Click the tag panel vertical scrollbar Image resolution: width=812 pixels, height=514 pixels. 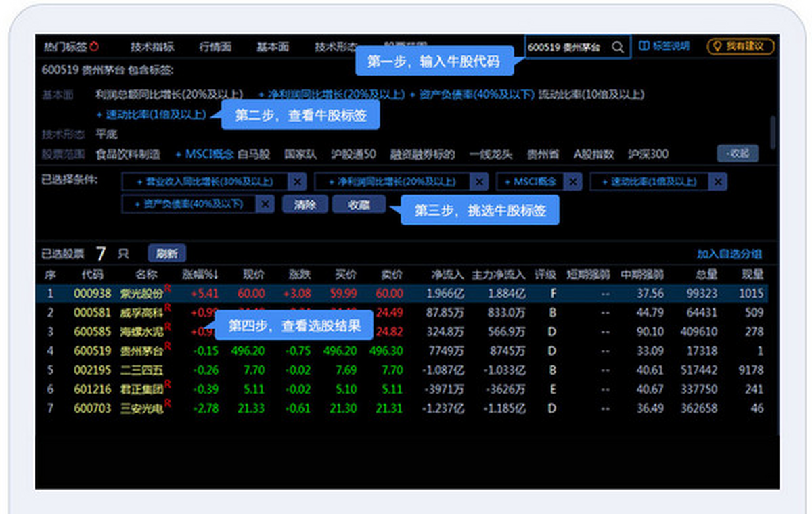pyautogui.click(x=773, y=131)
